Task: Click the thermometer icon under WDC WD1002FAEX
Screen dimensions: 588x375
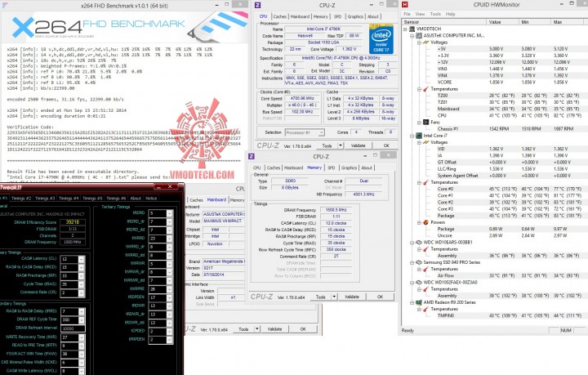Action: [x=425, y=289]
